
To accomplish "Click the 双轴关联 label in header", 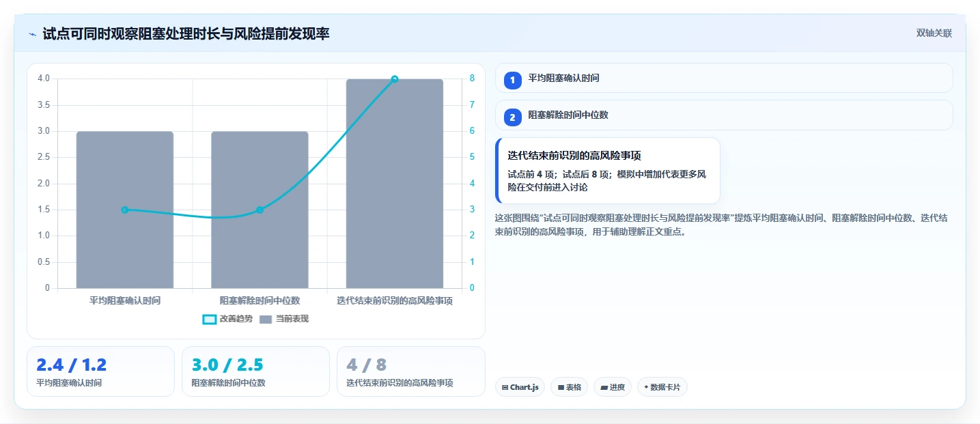I will tap(934, 33).
